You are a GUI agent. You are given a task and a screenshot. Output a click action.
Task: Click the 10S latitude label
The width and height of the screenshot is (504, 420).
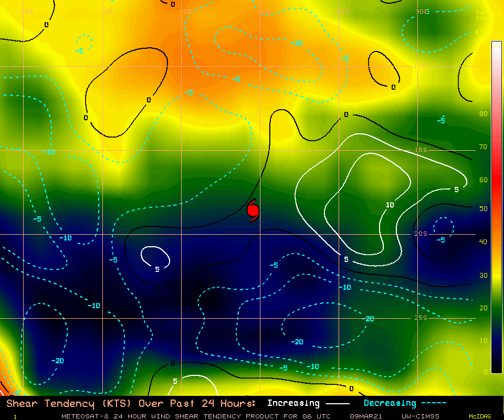click(419, 66)
